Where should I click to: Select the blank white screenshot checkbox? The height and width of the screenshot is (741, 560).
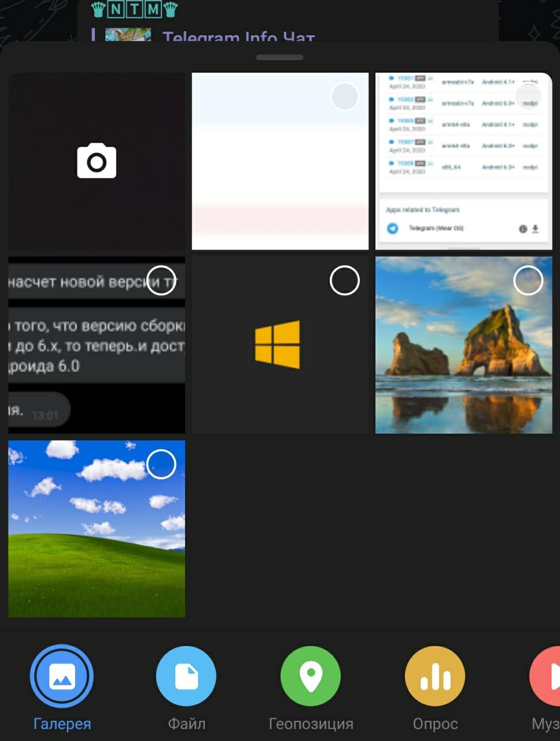pyautogui.click(x=345, y=97)
